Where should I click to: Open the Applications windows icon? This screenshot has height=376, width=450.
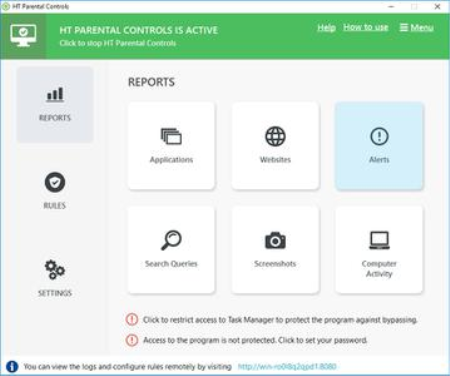pyautogui.click(x=171, y=136)
